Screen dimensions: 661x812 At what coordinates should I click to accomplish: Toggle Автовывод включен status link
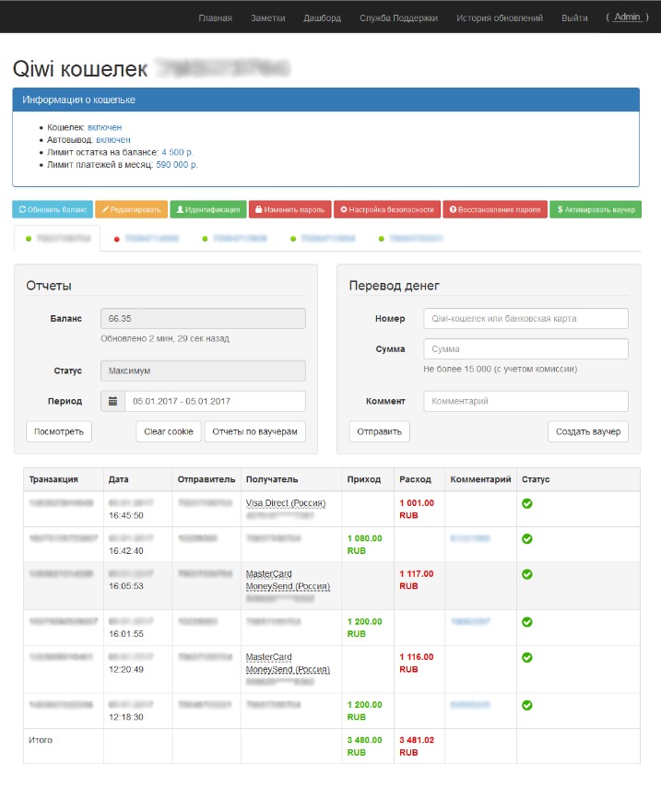113,140
